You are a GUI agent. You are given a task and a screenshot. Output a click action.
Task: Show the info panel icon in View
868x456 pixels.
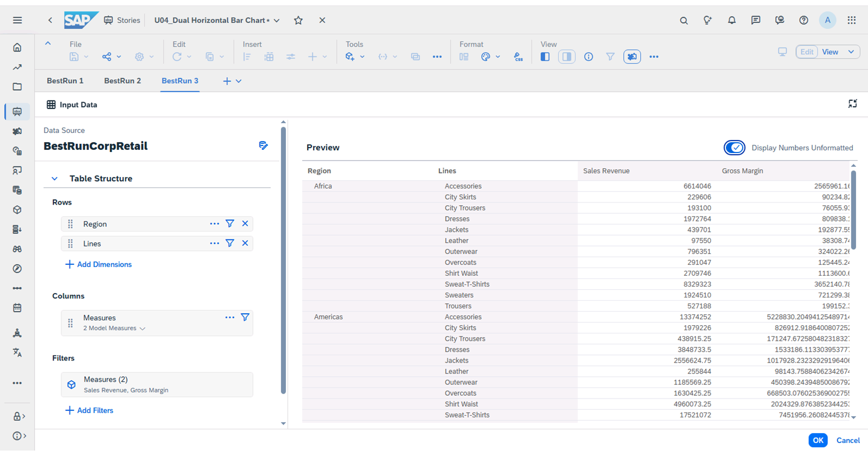click(589, 56)
